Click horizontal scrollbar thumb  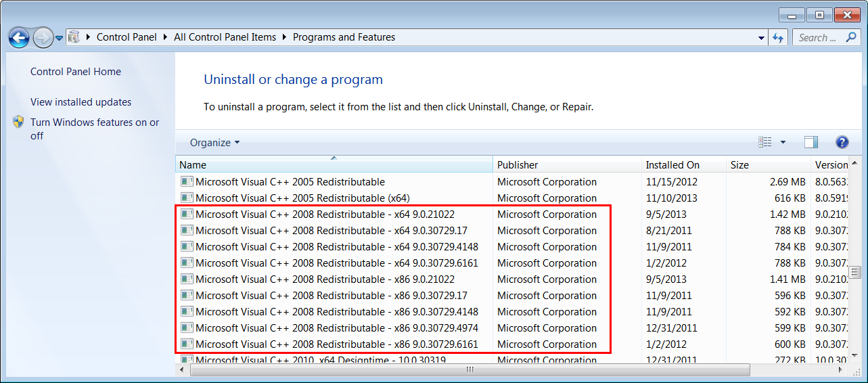470,370
